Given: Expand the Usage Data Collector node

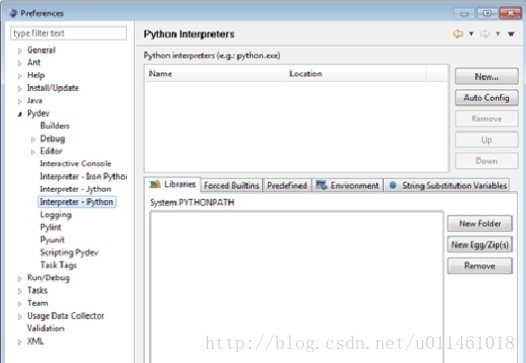Looking at the screenshot, I should (x=20, y=316).
